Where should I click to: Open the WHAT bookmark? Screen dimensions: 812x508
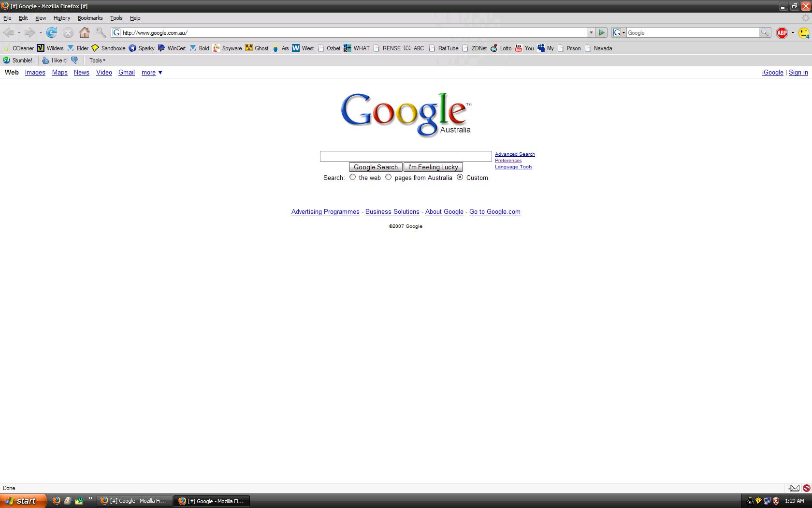357,48
